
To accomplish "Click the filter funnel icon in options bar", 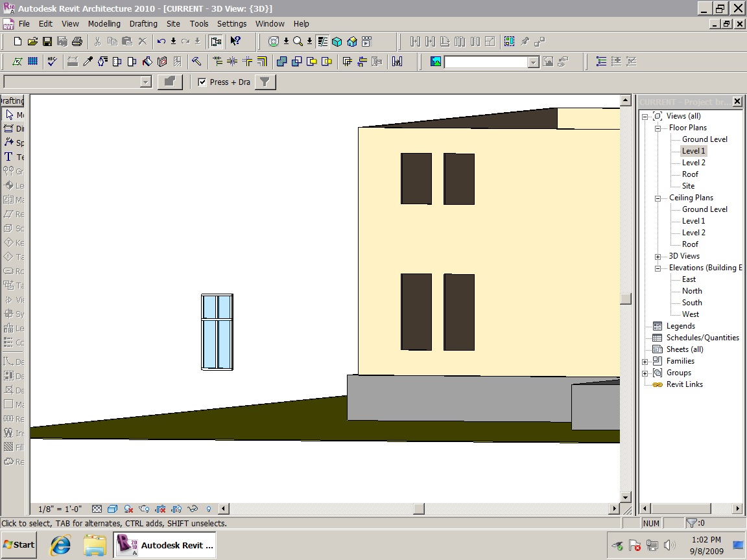I will [x=265, y=82].
